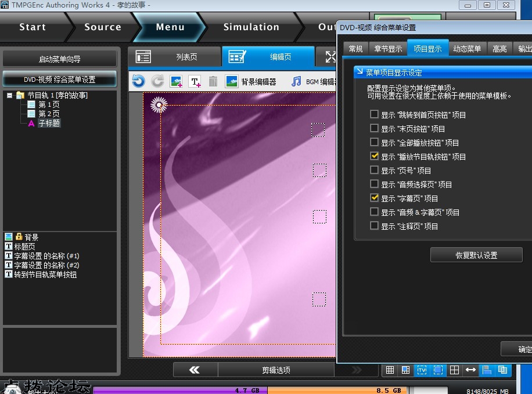Click the Undo icon in the menu editor toolbar
Viewport: 532px width, 394px height.
(138, 81)
